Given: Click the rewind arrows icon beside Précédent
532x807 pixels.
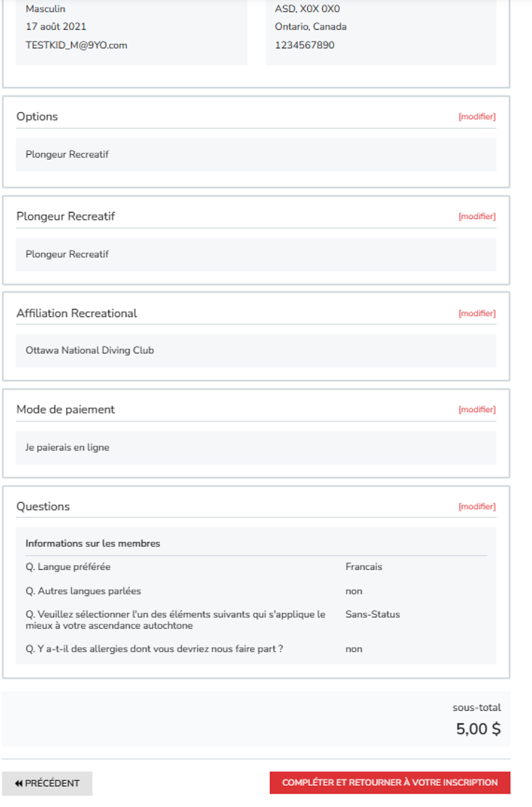Looking at the screenshot, I should [x=18, y=783].
